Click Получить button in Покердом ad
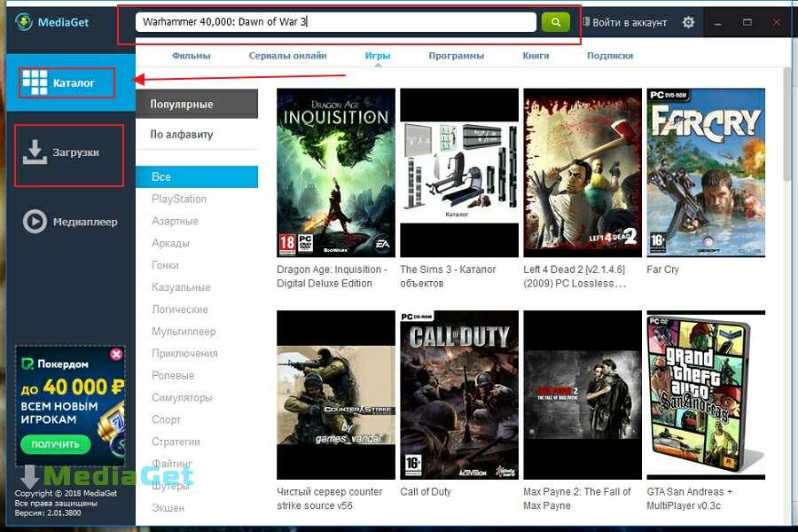The width and height of the screenshot is (798, 532). tap(56, 444)
